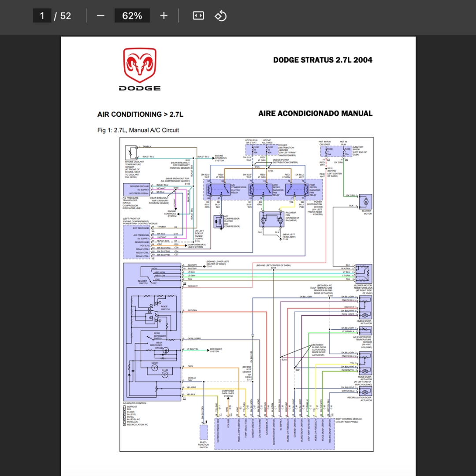The image size is (476, 476).
Task: Click 'AIRE ACONDICIONADO MANUAL' heading
Action: tap(316, 113)
